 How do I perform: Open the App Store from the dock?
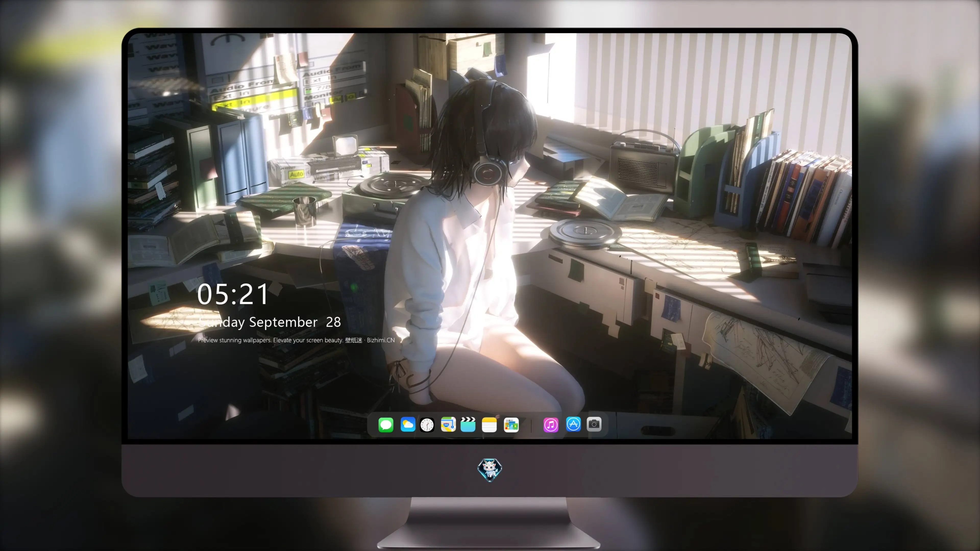coord(573,424)
